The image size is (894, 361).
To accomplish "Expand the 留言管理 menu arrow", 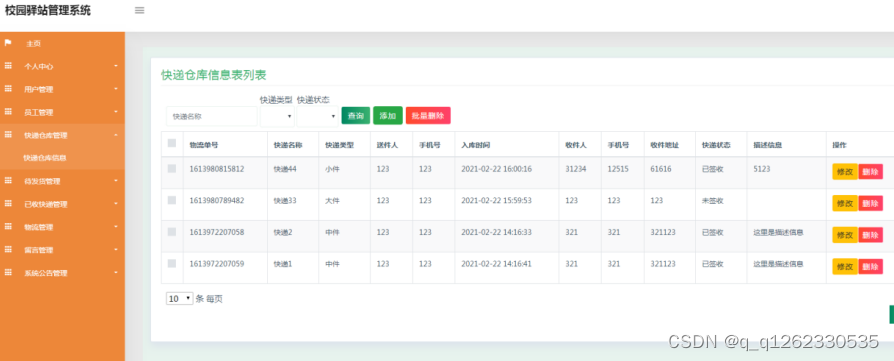I will coord(116,249).
